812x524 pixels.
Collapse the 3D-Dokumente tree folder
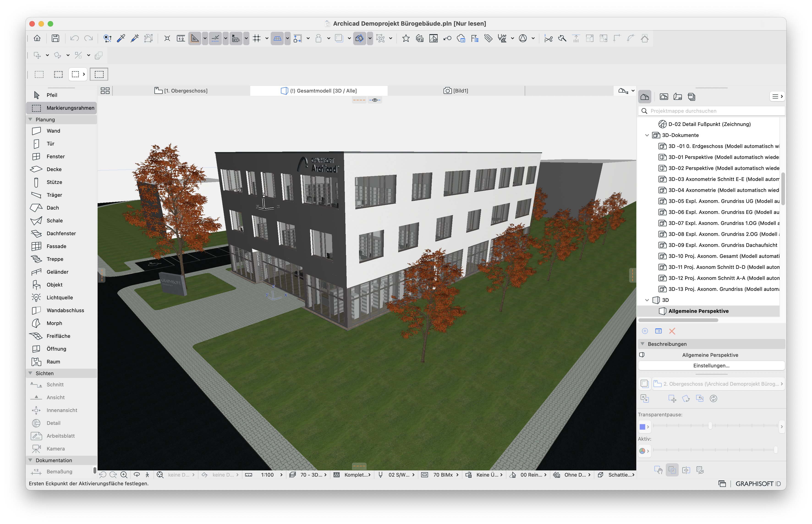pyautogui.click(x=647, y=135)
